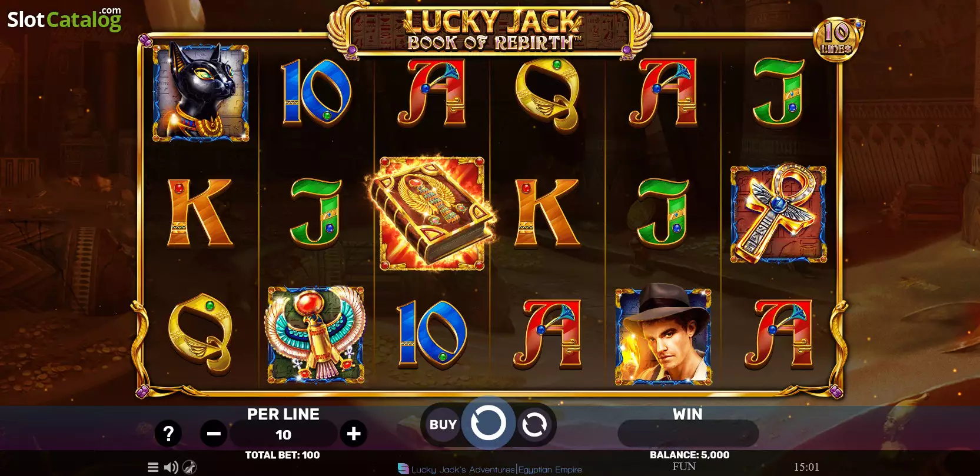Click the Lucky Jack explorer portrait symbol
The image size is (980, 476).
[663, 335]
